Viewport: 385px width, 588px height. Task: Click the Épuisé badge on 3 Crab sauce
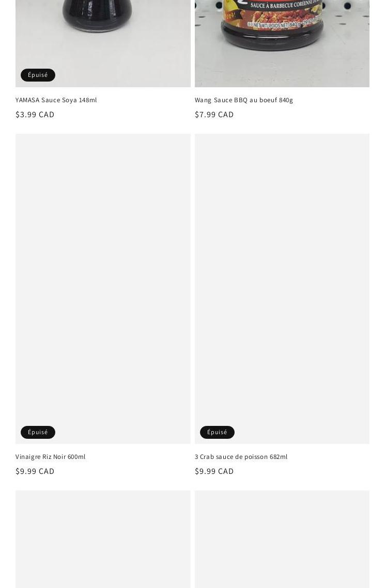click(217, 433)
